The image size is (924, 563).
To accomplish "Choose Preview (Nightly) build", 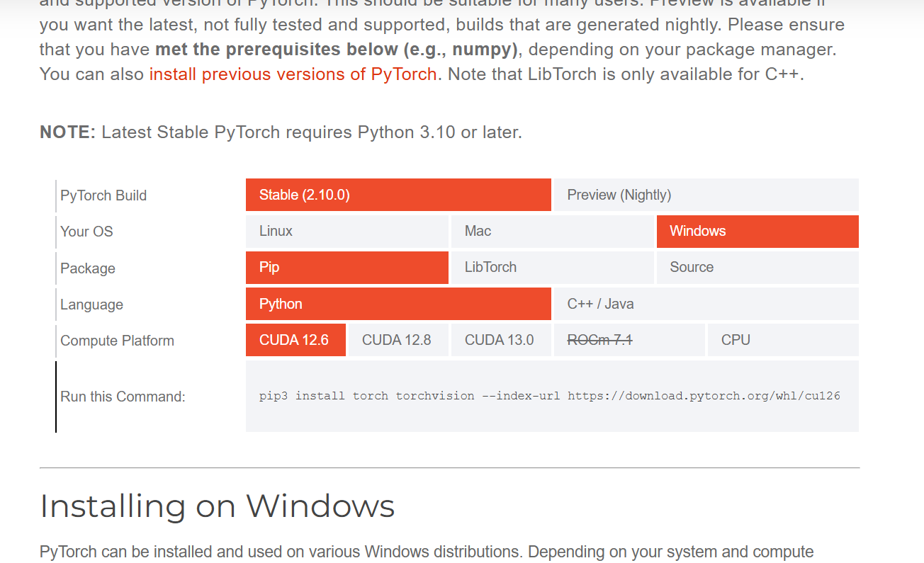I will coord(706,195).
